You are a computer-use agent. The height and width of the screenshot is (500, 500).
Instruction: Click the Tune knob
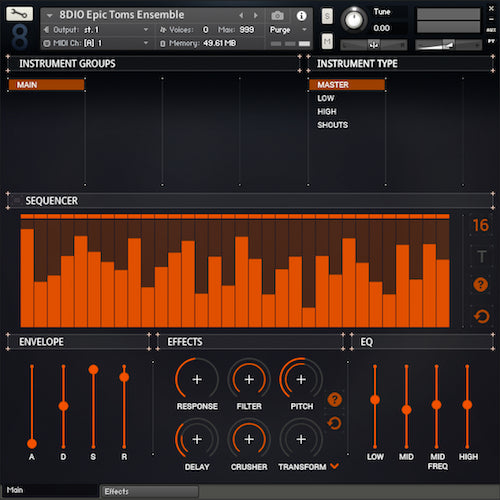[x=354, y=19]
